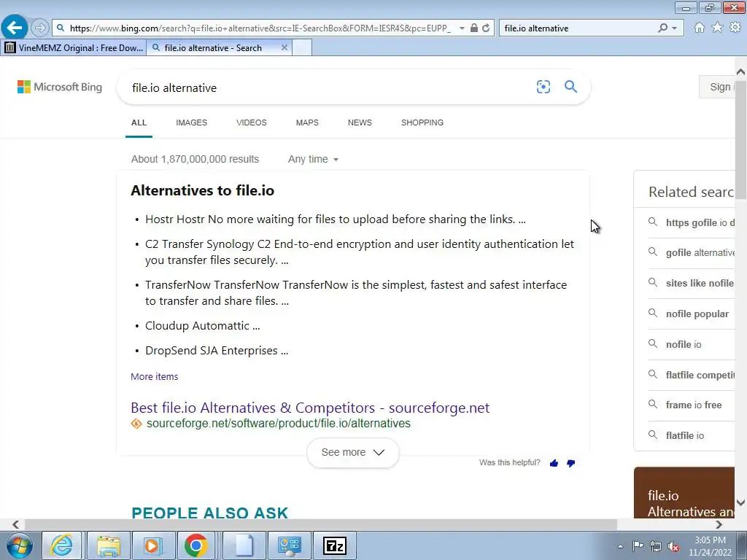Click the Bing search query field

[329, 87]
